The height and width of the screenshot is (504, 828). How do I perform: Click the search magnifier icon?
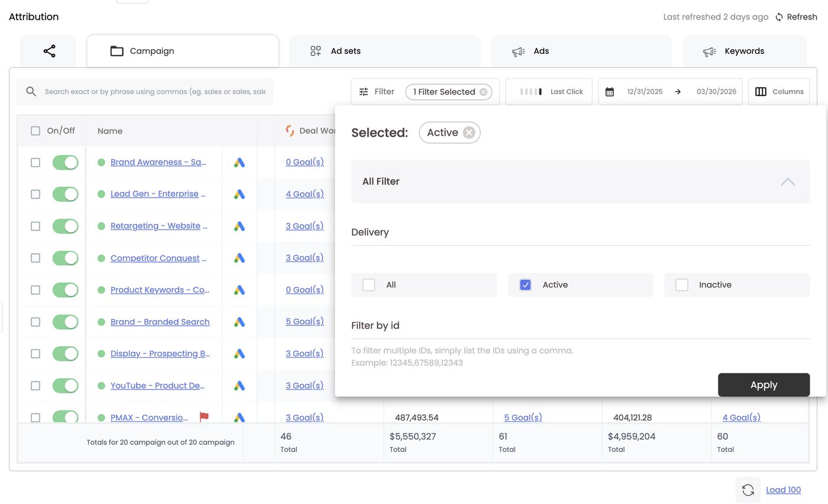(31, 92)
